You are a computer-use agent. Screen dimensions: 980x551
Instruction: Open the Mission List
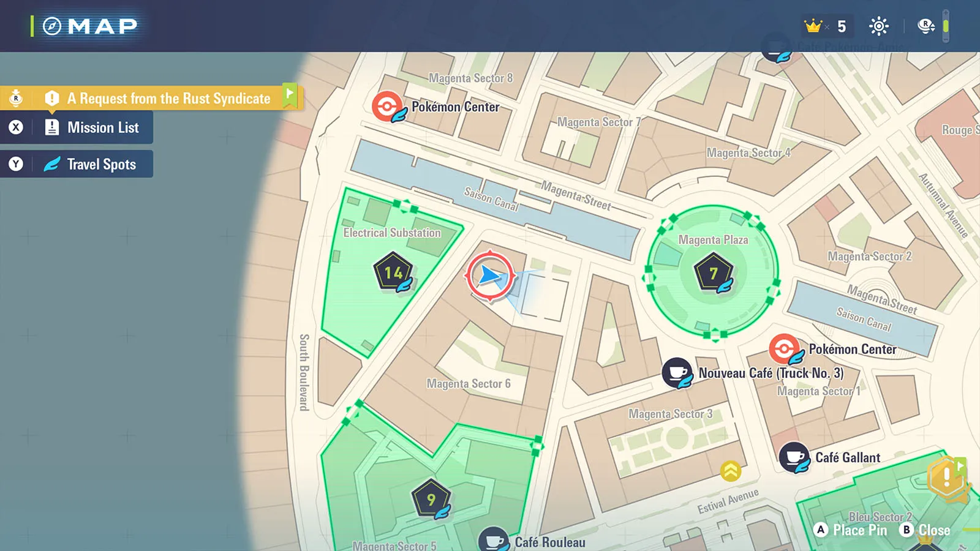pos(92,127)
